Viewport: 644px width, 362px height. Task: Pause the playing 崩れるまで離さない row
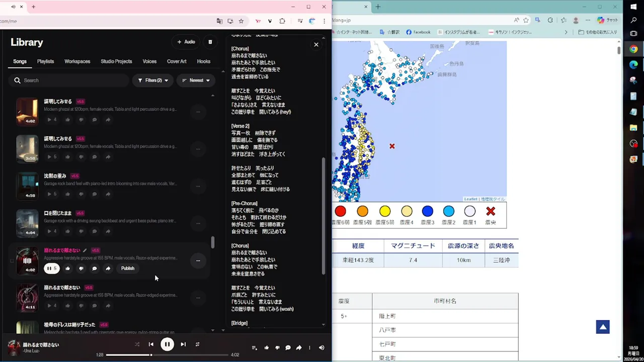(x=51, y=268)
